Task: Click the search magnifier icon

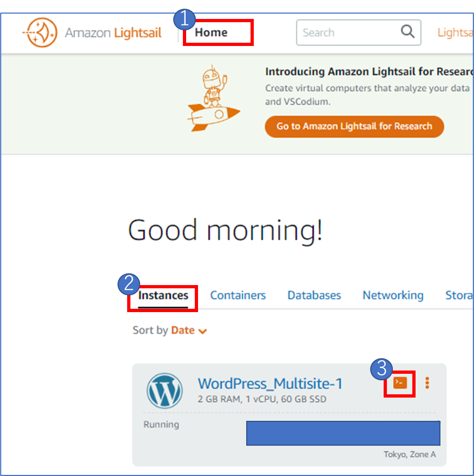Action: click(x=407, y=31)
